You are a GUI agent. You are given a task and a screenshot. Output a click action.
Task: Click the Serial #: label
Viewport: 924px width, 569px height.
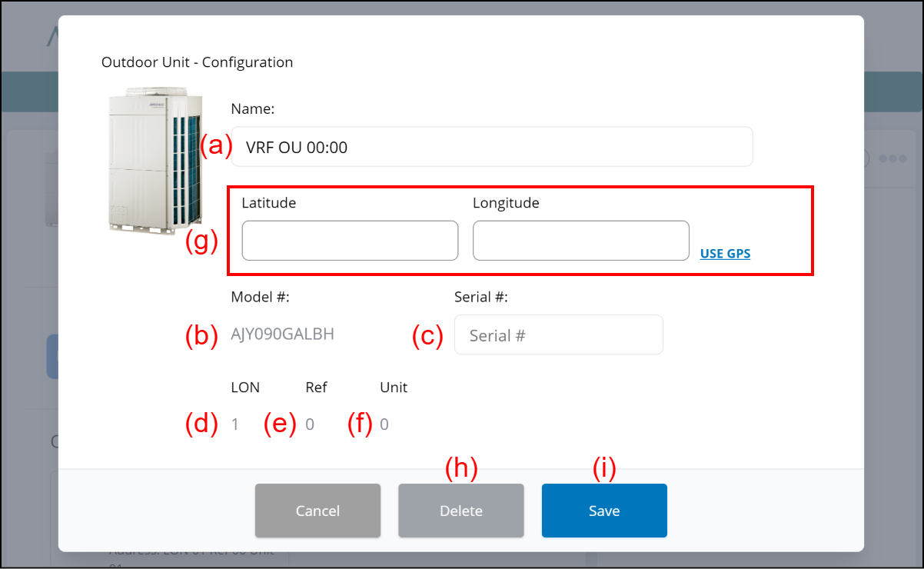coord(481,297)
